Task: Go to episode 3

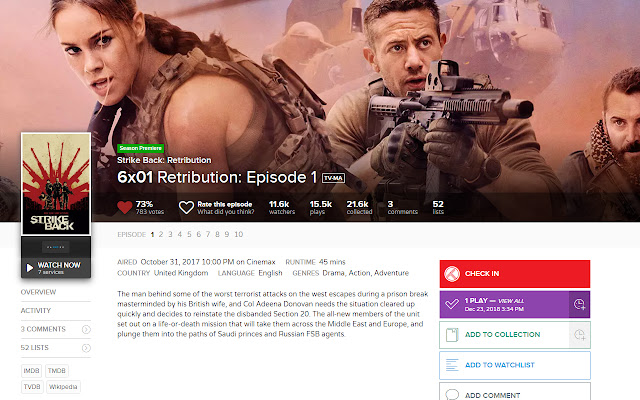Action: (x=170, y=234)
